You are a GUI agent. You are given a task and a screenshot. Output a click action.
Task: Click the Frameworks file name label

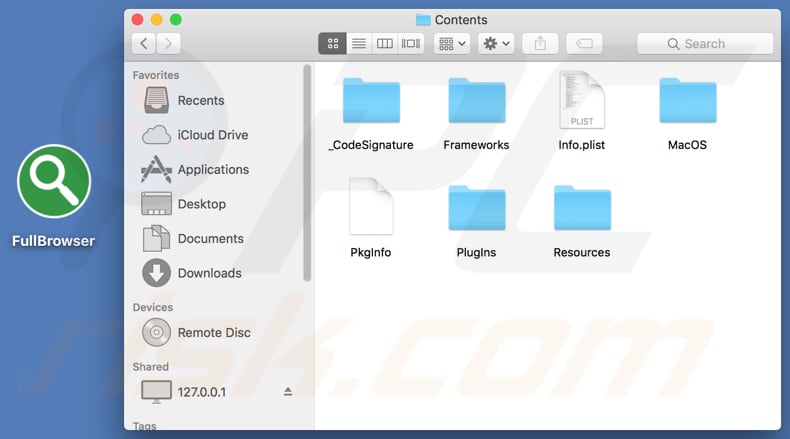coord(477,145)
